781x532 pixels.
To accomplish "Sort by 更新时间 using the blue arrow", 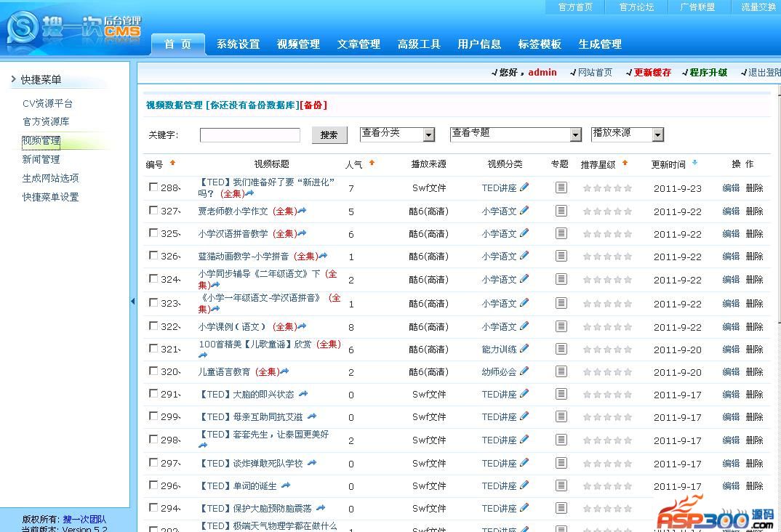I will coord(695,163).
